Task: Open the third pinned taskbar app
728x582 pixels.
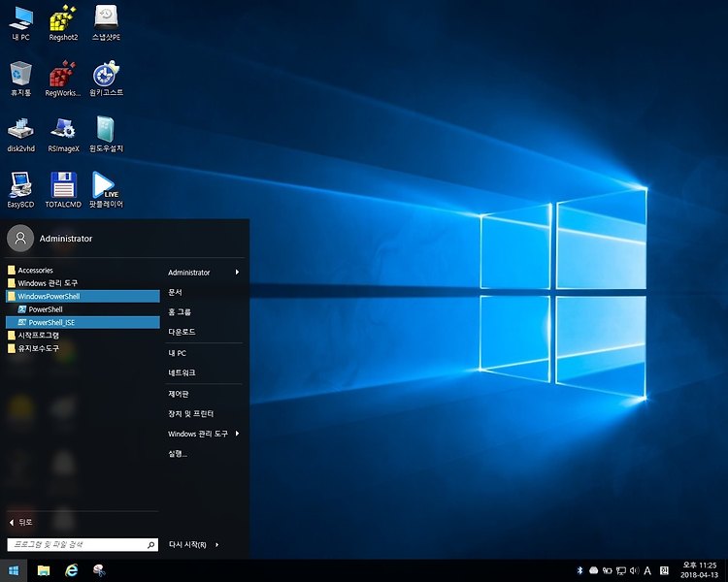Action: coord(99,570)
